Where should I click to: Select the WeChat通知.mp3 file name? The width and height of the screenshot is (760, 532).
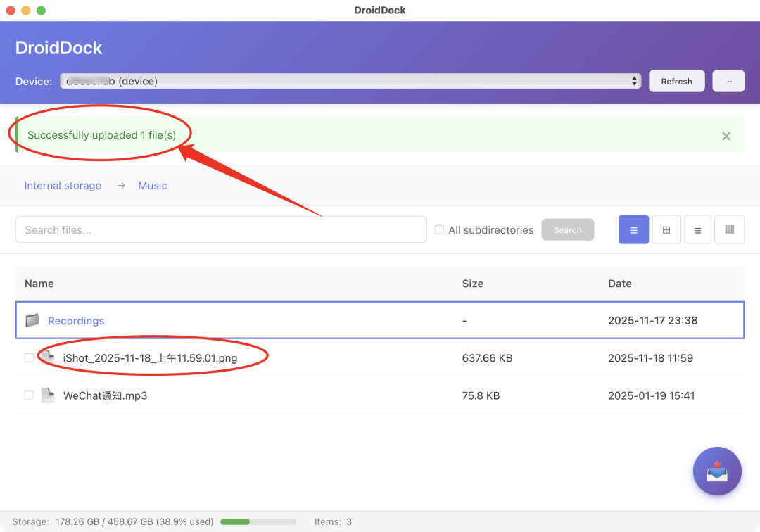click(105, 395)
